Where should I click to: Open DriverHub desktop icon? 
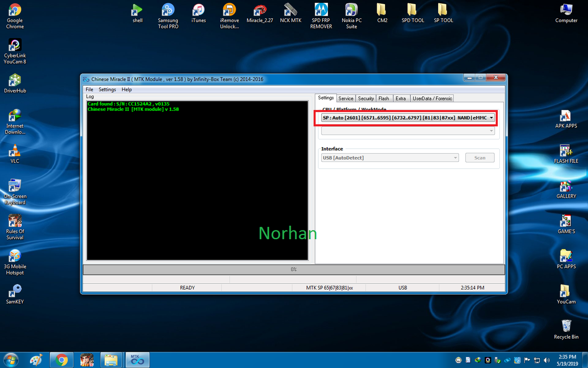click(x=15, y=83)
